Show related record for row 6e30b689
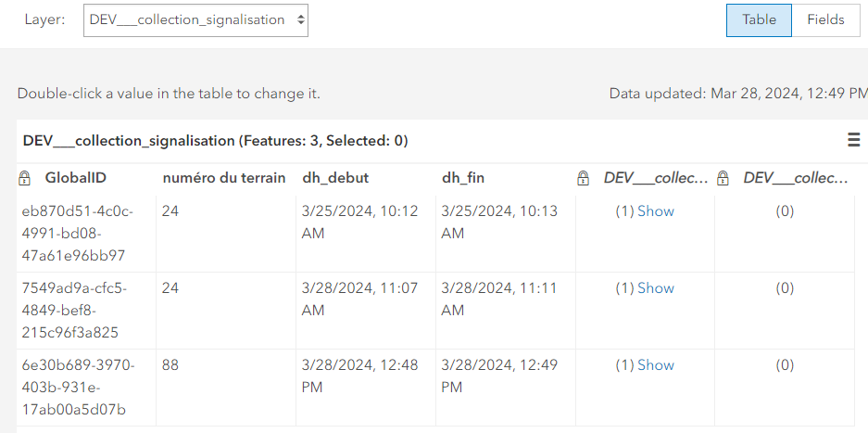The width and height of the screenshot is (868, 433). click(656, 365)
